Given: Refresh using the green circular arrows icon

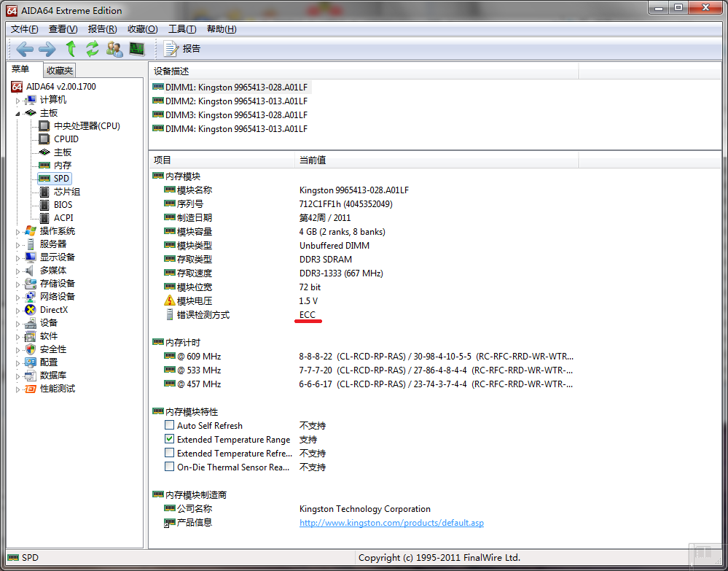Looking at the screenshot, I should click(93, 49).
